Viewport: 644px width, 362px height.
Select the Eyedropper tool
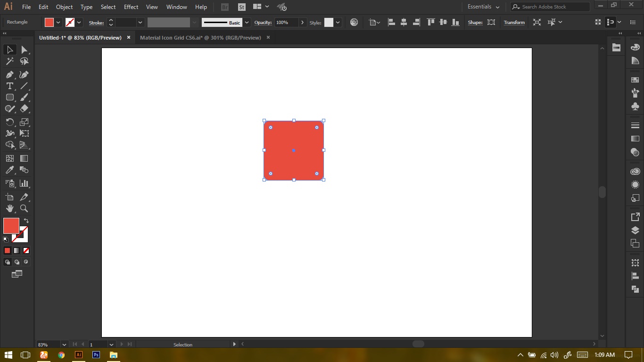click(x=9, y=170)
